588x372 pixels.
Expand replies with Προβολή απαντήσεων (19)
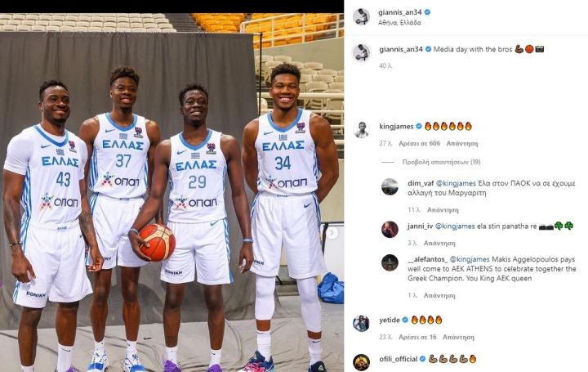click(441, 162)
